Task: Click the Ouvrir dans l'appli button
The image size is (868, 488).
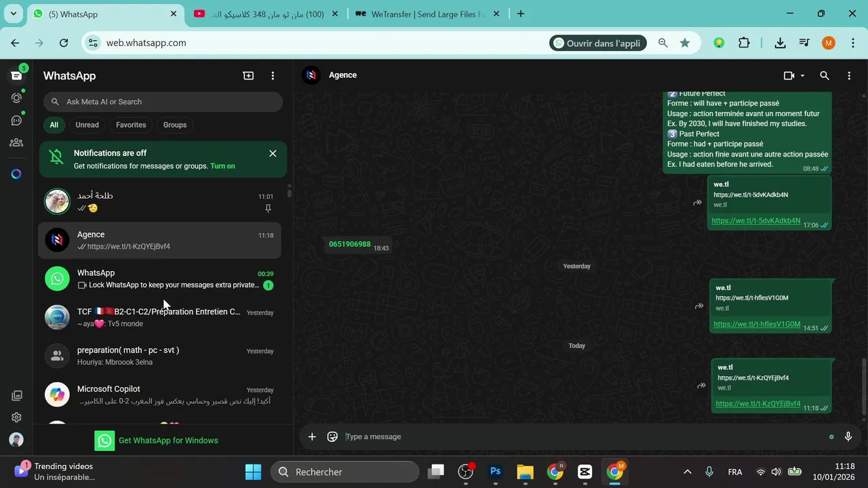Action: point(597,43)
